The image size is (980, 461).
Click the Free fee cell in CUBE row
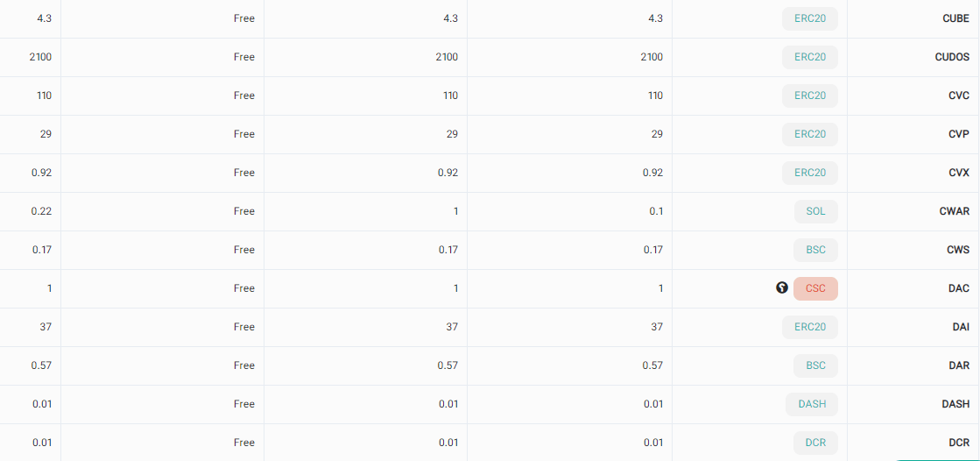243,18
